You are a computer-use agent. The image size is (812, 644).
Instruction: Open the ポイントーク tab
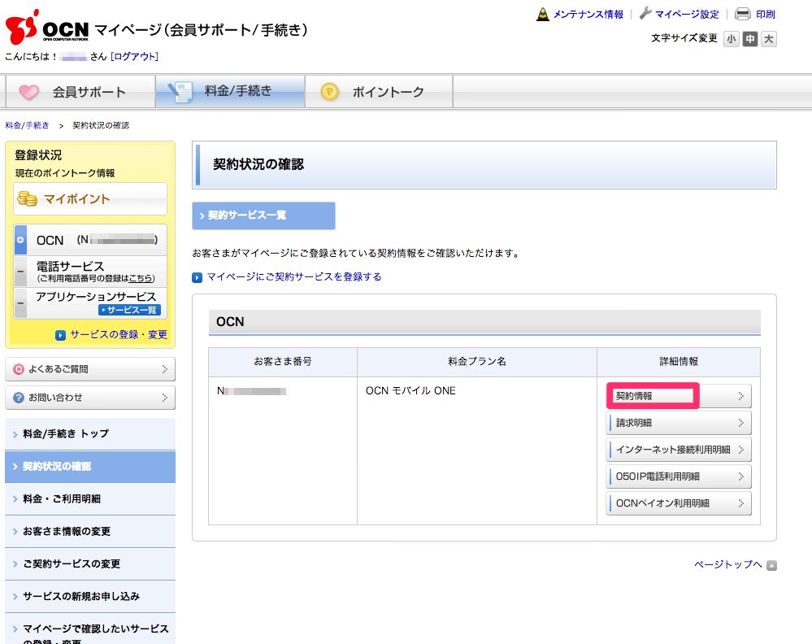(379, 92)
